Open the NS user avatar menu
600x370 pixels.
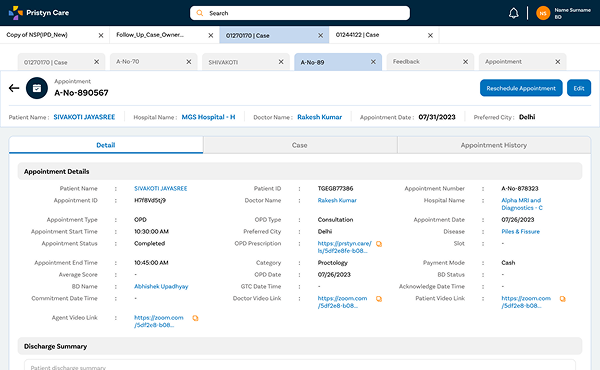(x=543, y=13)
